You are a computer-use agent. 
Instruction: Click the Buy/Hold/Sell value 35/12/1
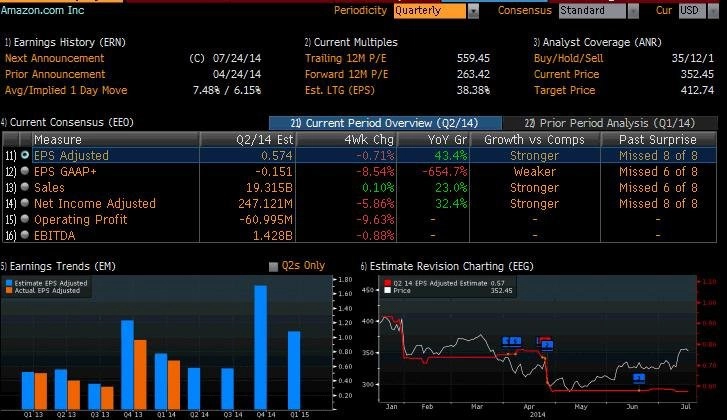[693, 58]
